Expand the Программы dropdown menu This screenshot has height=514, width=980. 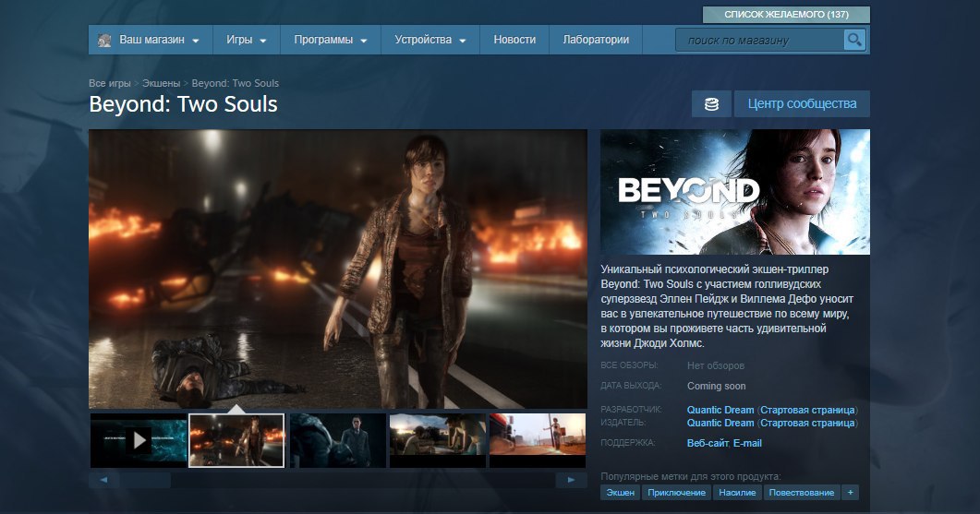330,40
